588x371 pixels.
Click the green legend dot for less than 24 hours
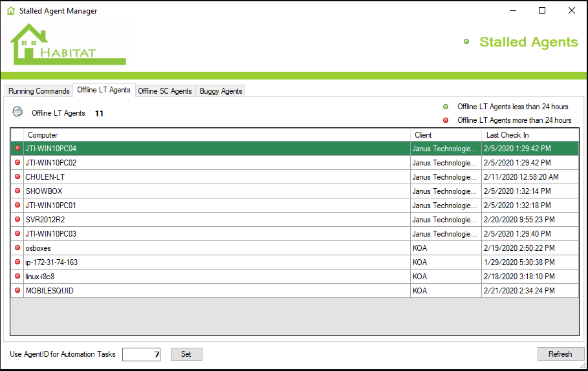point(445,107)
